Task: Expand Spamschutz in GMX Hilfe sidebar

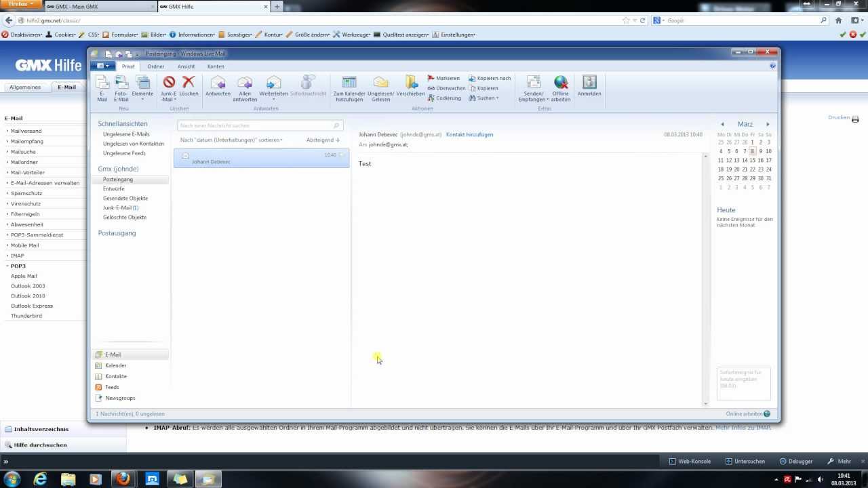Action: [26, 193]
